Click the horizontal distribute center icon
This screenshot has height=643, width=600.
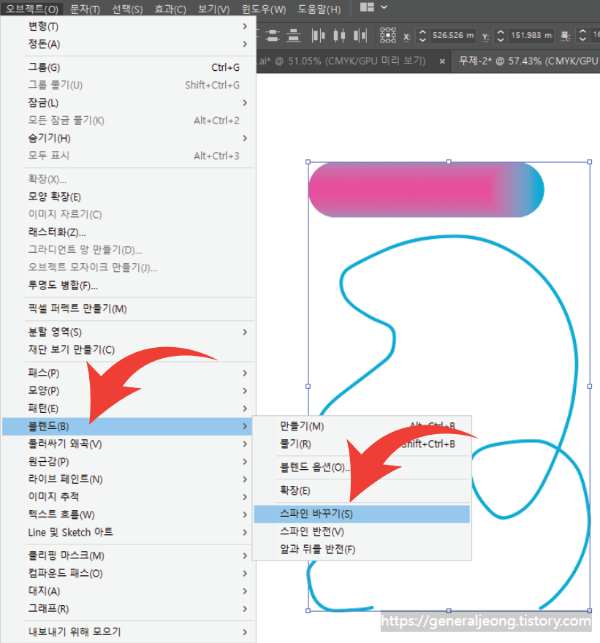click(339, 35)
